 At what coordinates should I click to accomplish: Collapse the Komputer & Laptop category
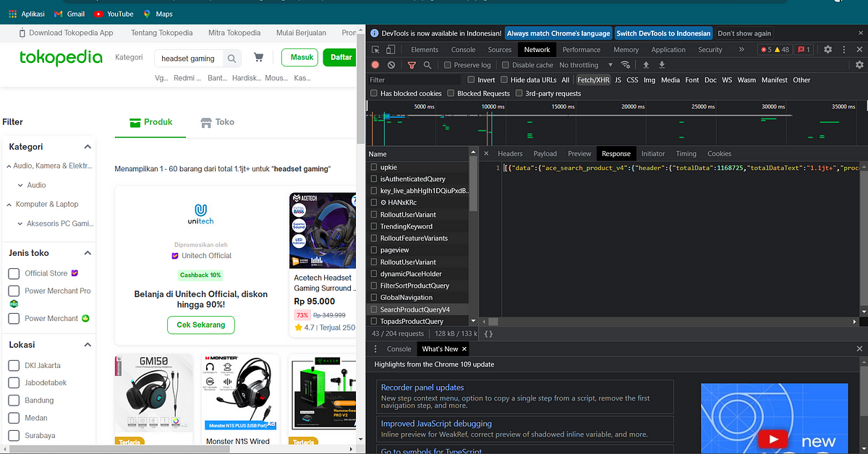(9, 204)
